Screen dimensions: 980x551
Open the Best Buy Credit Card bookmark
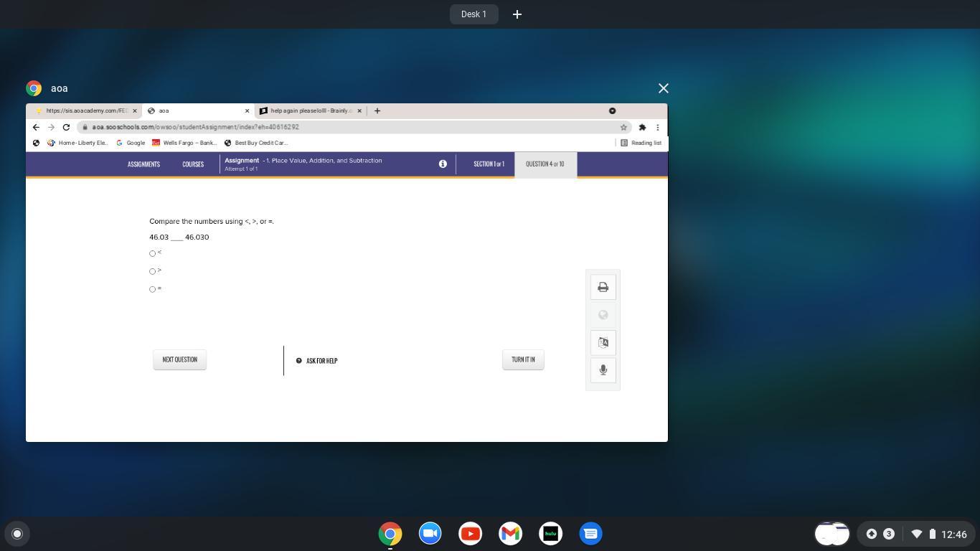coord(256,143)
